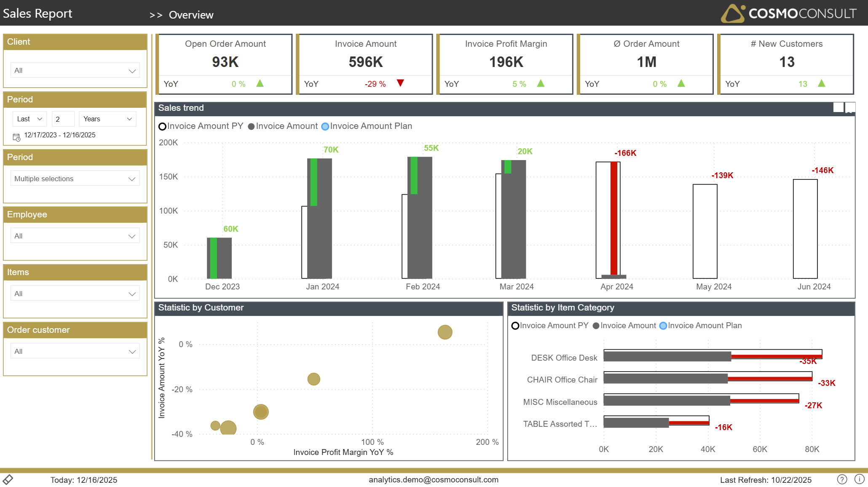
Task: Click the info circle icon
Action: 859,479
